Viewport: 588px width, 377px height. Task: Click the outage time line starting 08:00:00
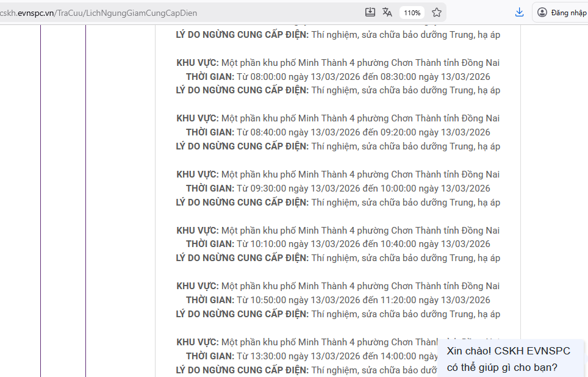pos(338,77)
